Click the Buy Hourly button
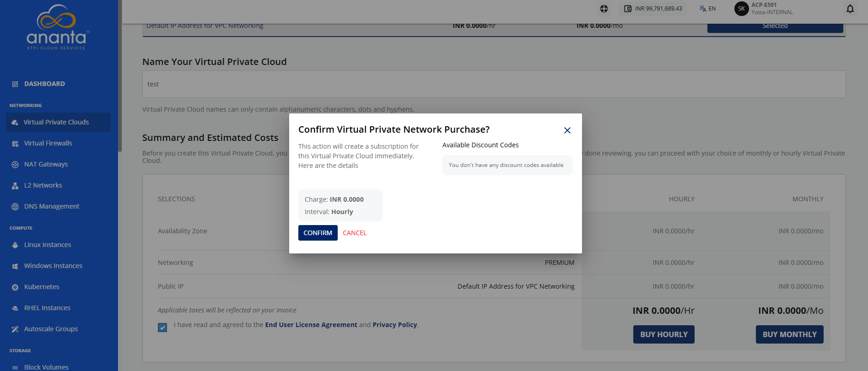The image size is (868, 371). click(664, 334)
